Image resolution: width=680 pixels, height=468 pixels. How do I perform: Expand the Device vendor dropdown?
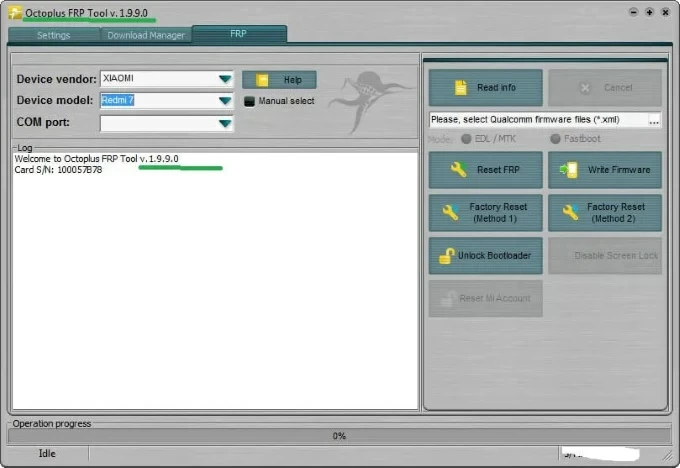tap(225, 79)
